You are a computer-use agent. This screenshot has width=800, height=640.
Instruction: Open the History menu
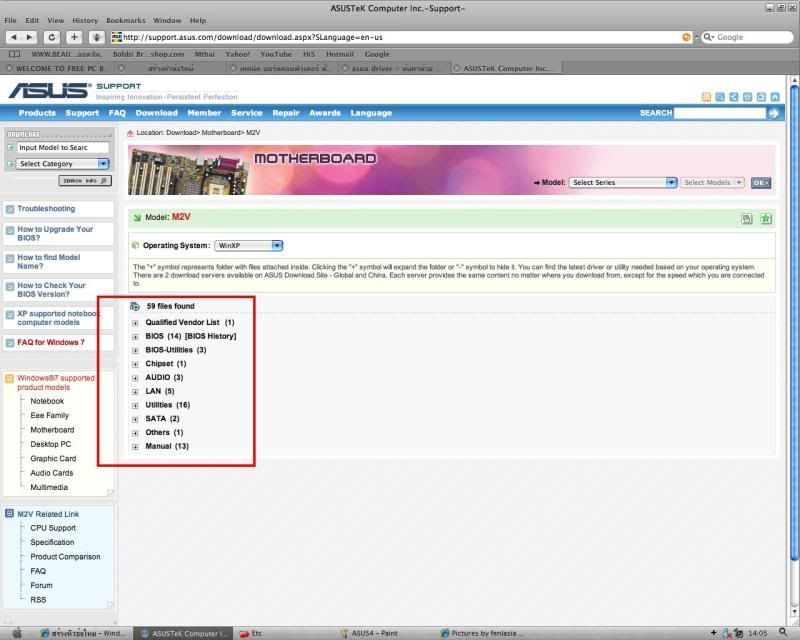click(x=85, y=20)
